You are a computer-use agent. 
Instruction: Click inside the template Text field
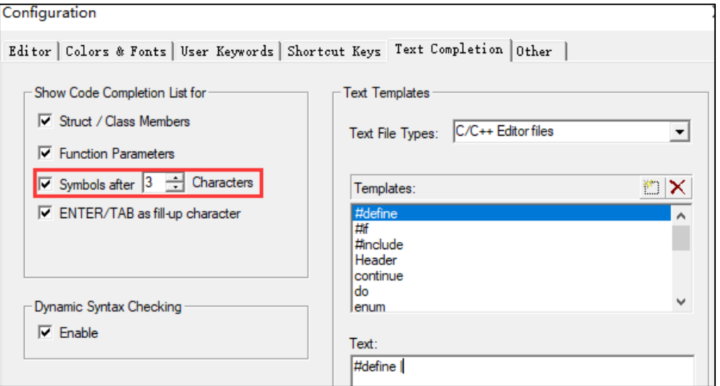click(523, 371)
